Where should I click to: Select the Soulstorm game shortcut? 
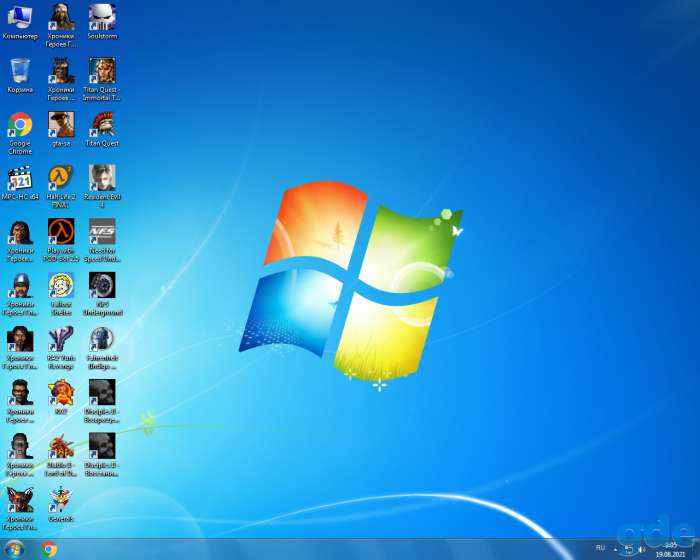pos(102,22)
